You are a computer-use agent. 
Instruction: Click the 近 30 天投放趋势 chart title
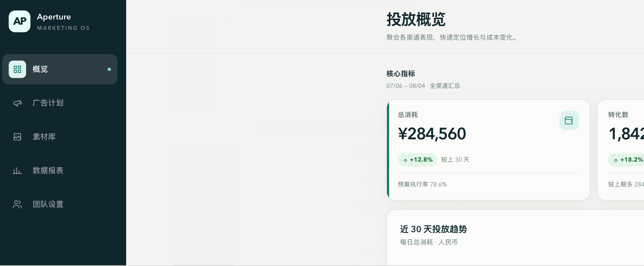click(434, 229)
